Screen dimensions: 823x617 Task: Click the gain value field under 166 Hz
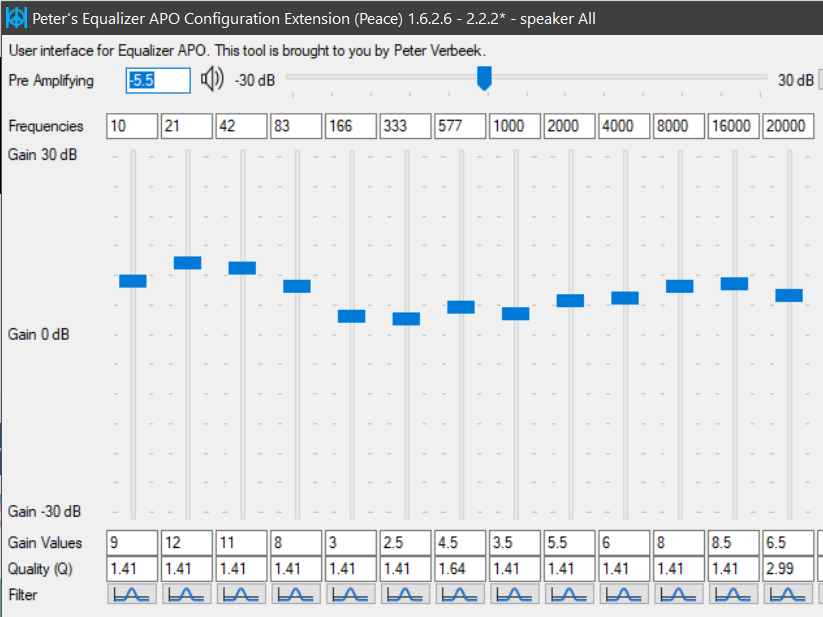click(x=350, y=542)
